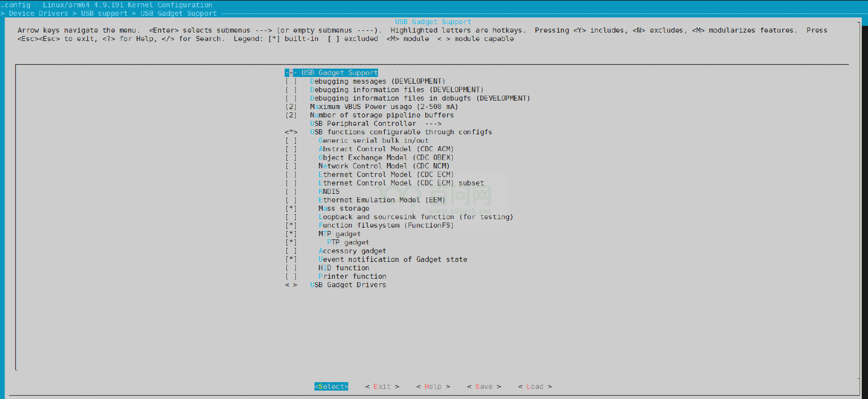Viewport: 868px width, 399px height.
Task: Enable the Accessory gadget option
Action: (x=335, y=251)
